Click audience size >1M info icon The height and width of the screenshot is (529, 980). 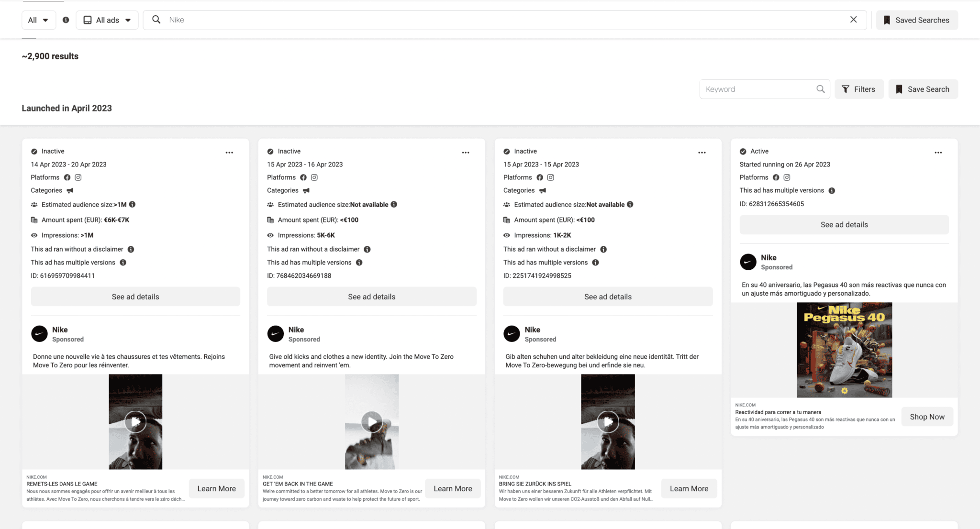(x=133, y=204)
